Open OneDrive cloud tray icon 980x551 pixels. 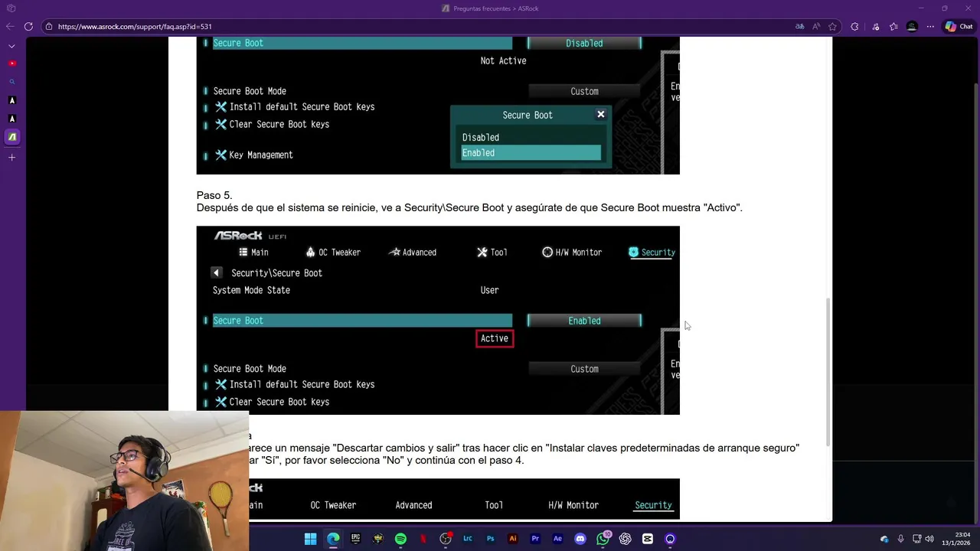pyautogui.click(x=884, y=539)
